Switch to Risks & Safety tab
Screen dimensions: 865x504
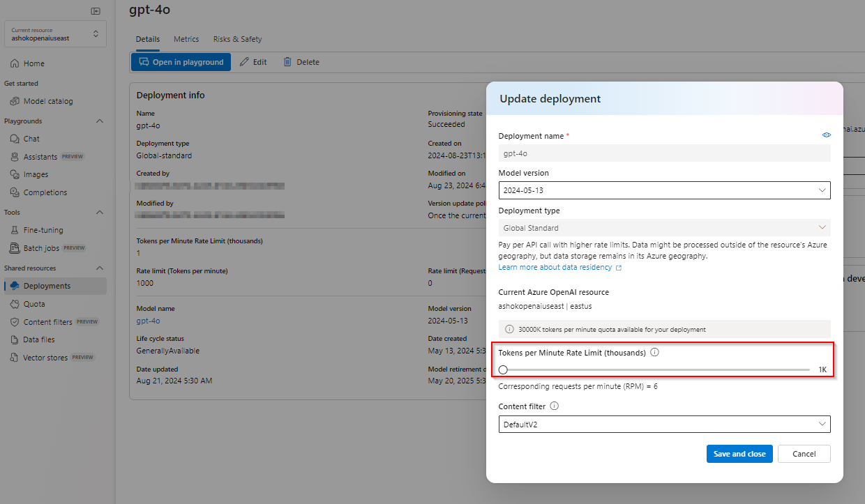[237, 39]
